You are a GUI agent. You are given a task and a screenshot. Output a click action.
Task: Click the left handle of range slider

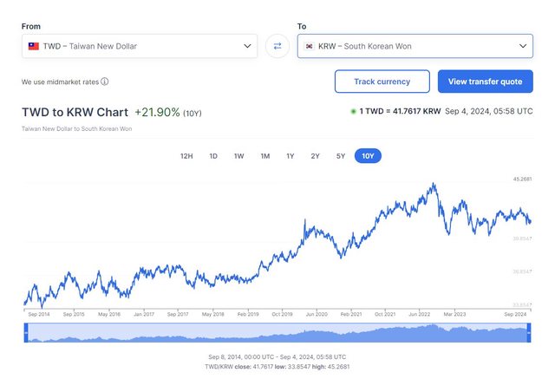pyautogui.click(x=26, y=332)
